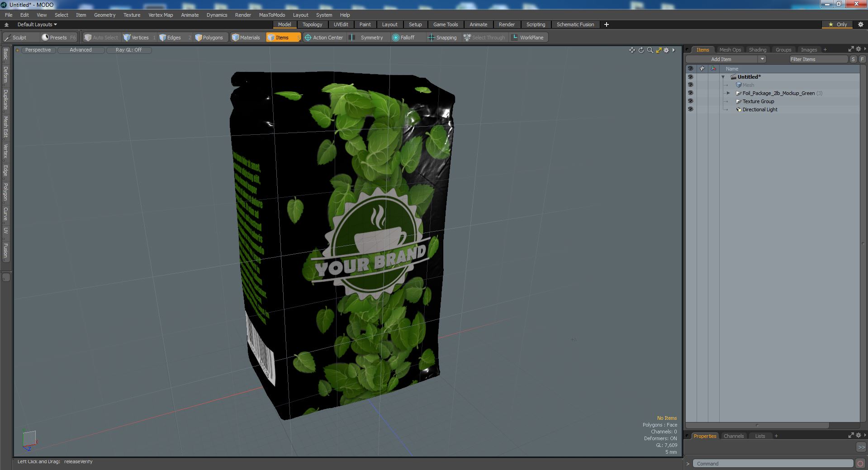This screenshot has width=868, height=470.
Task: Open the Default Layouts dropdown
Action: (x=37, y=24)
